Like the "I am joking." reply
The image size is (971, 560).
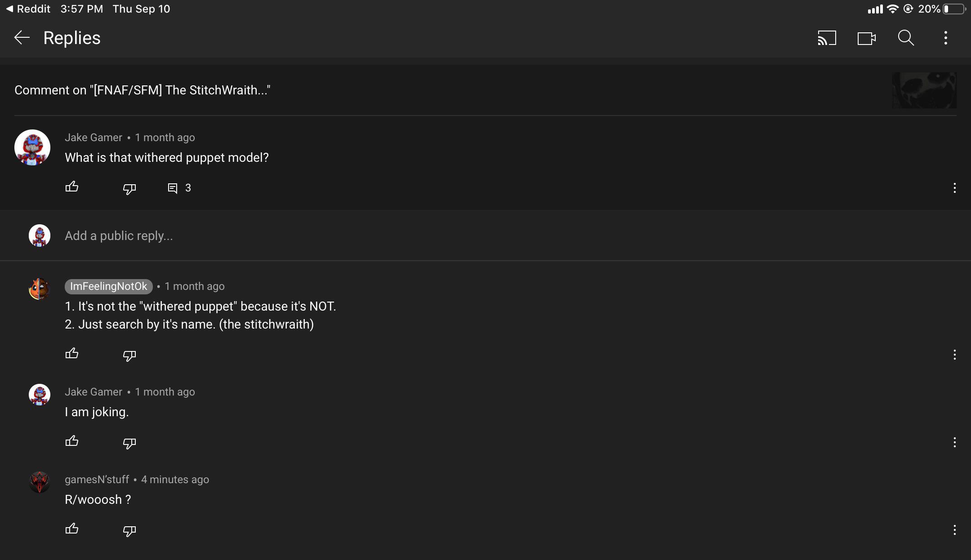(x=72, y=442)
